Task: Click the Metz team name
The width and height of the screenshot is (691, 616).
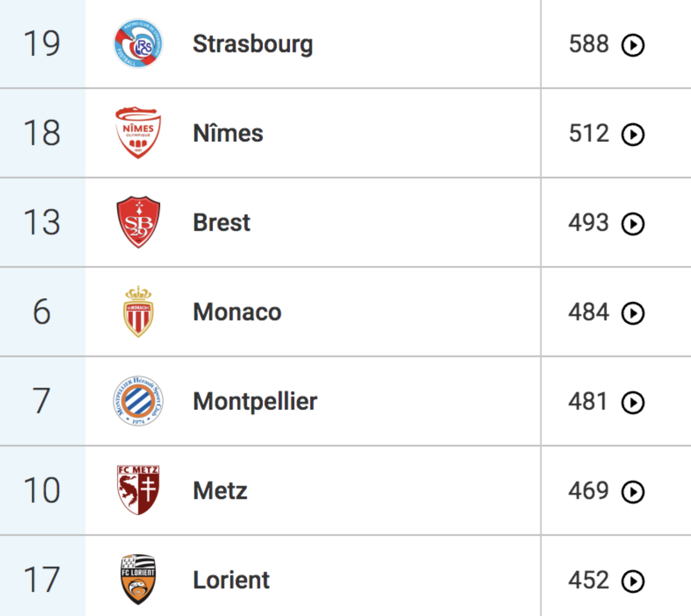Action: point(220,491)
